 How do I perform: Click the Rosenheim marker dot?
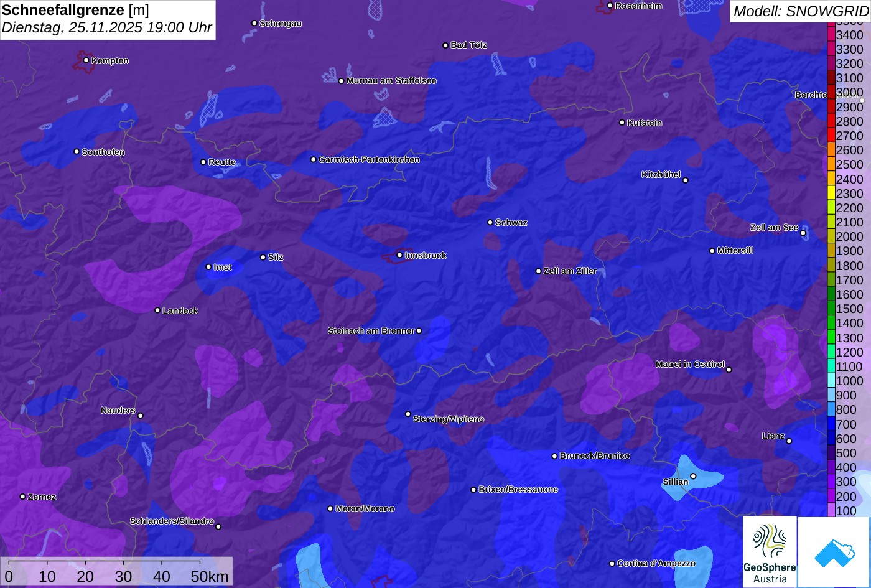tap(610, 6)
